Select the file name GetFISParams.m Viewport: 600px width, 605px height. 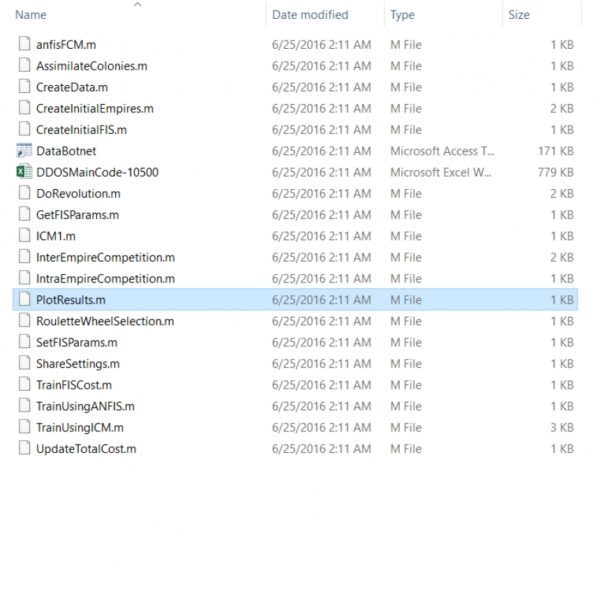coord(78,215)
